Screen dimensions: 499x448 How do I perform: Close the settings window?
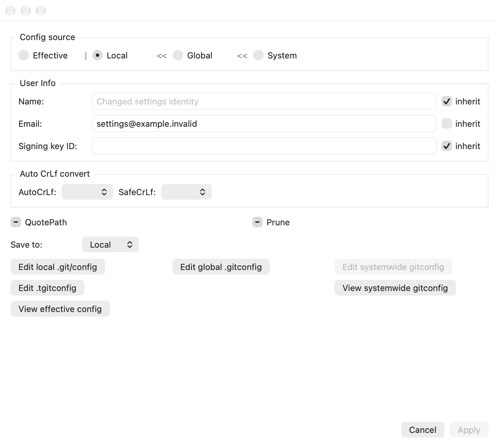(11, 11)
